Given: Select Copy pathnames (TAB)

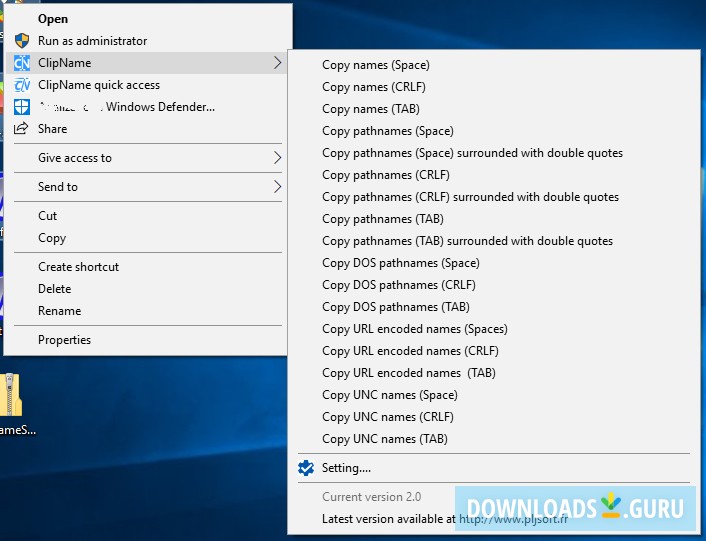Looking at the screenshot, I should [494, 219].
